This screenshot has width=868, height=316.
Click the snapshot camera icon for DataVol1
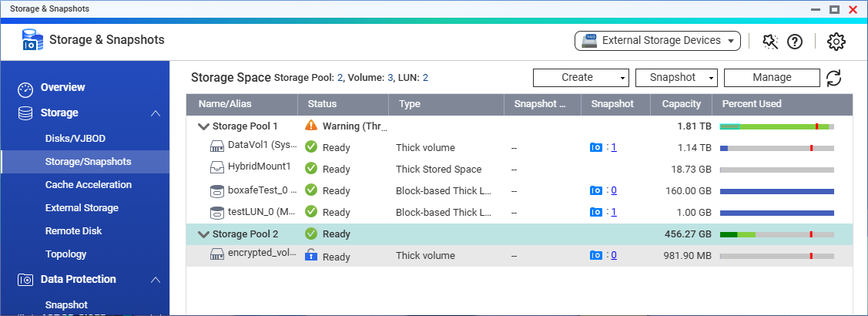[x=595, y=147]
